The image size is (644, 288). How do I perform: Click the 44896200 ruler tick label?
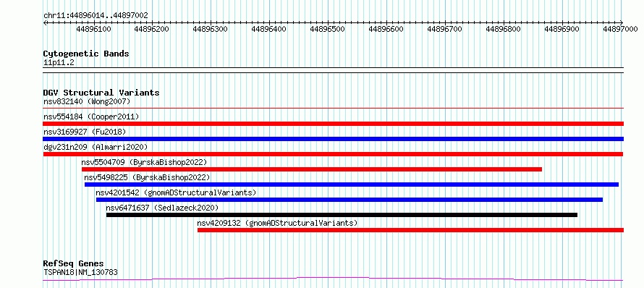point(152,29)
